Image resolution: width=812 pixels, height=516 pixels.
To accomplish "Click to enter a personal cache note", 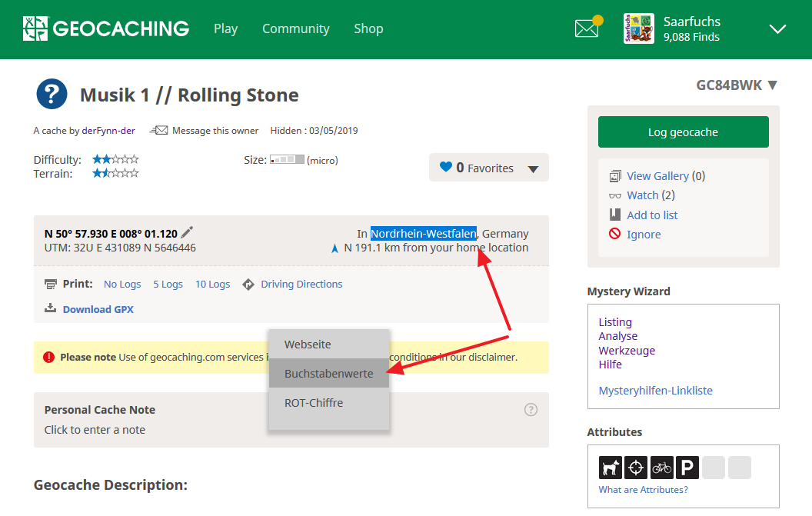I will (x=95, y=429).
